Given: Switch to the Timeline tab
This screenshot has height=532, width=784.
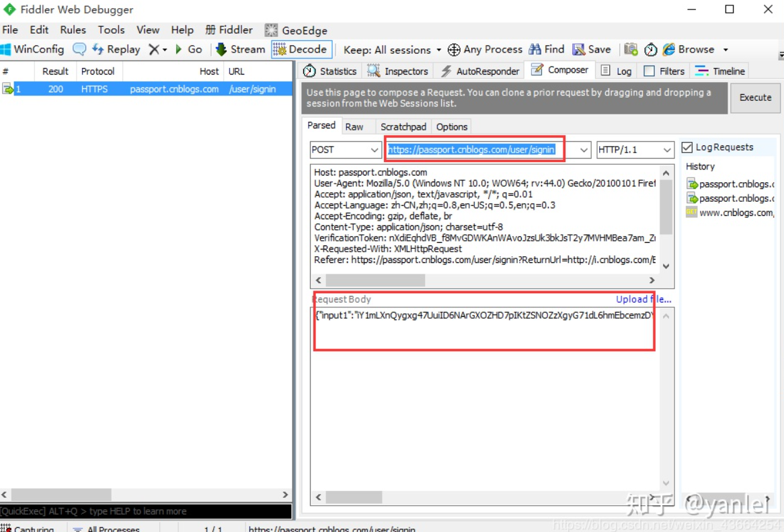Looking at the screenshot, I should pyautogui.click(x=720, y=71).
